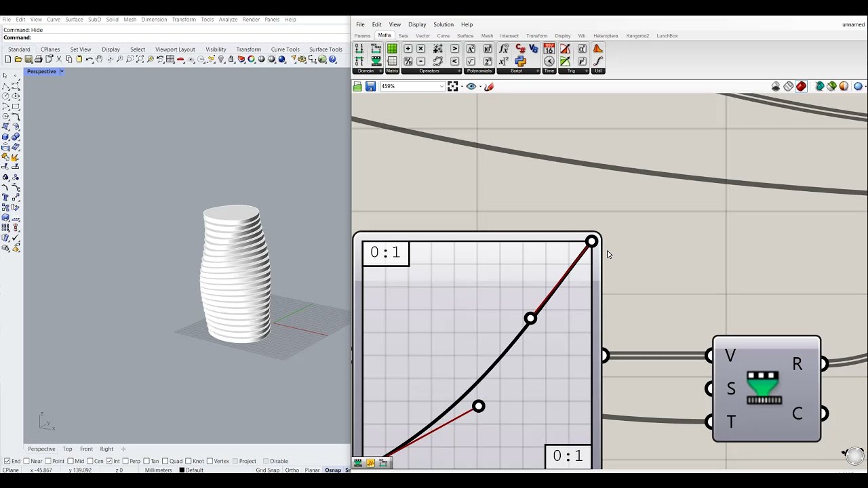Click the Rhino New file icon
Screen dimensions: 868x488
8,60
